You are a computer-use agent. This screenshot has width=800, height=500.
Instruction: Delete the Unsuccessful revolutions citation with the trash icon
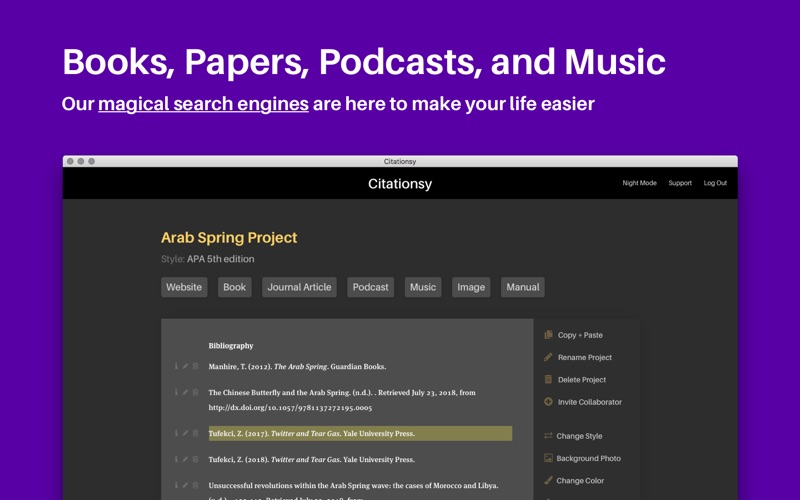pyautogui.click(x=195, y=485)
